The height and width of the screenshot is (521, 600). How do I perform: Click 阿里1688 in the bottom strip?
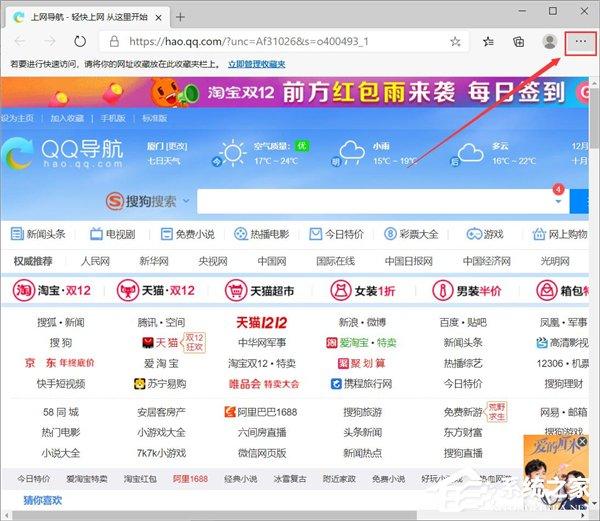pyautogui.click(x=190, y=479)
